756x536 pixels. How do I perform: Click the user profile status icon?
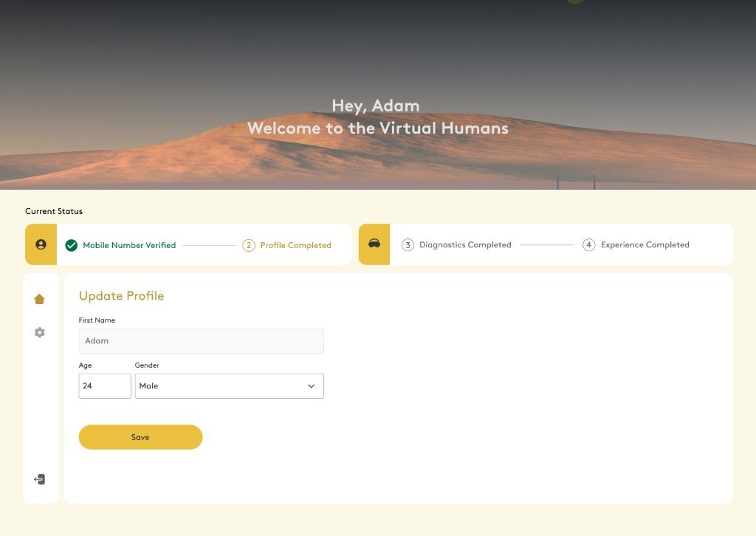(x=41, y=244)
